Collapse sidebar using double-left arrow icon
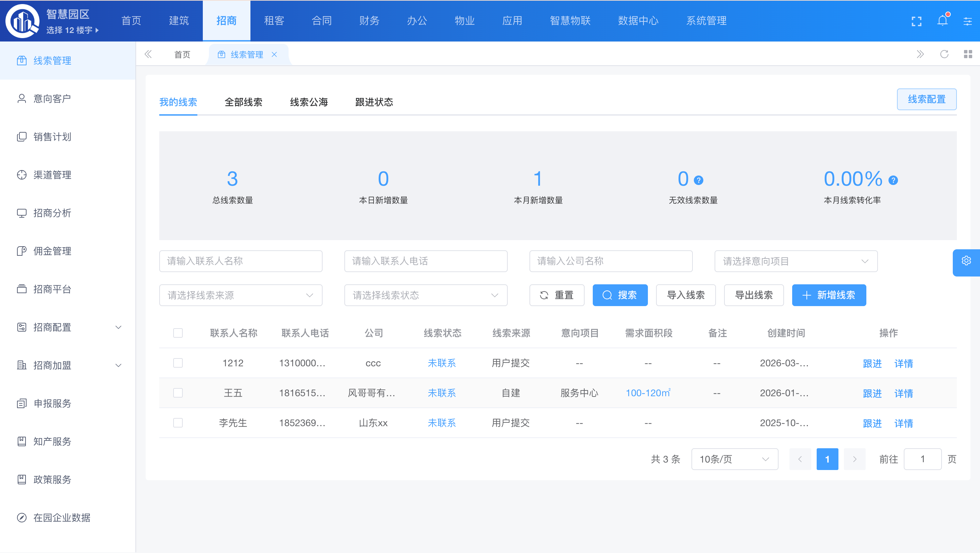Viewport: 980px width, 553px height. [x=148, y=54]
